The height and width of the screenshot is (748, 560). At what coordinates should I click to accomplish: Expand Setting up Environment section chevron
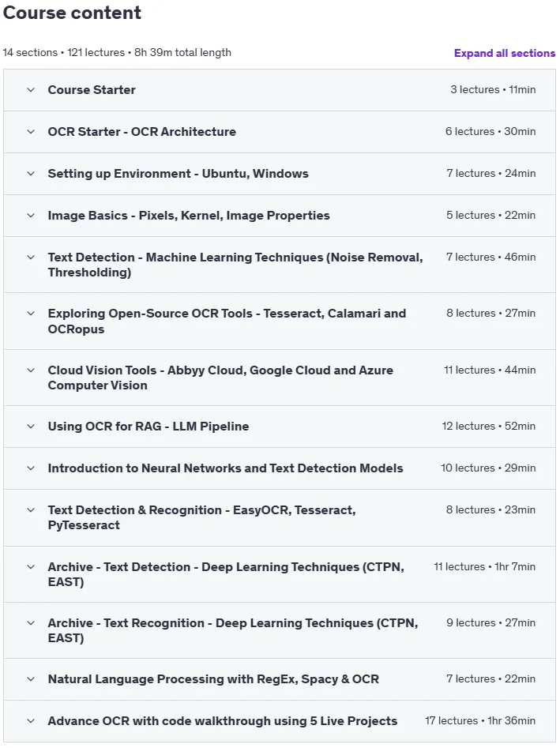(x=31, y=174)
